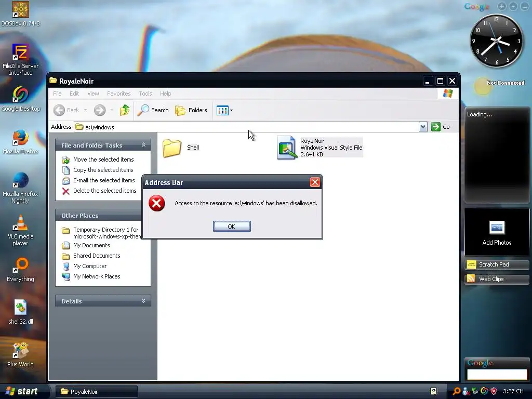The width and height of the screenshot is (532, 399).
Task: Click the Google Desktop swirl tray icon
Action: click(484, 391)
